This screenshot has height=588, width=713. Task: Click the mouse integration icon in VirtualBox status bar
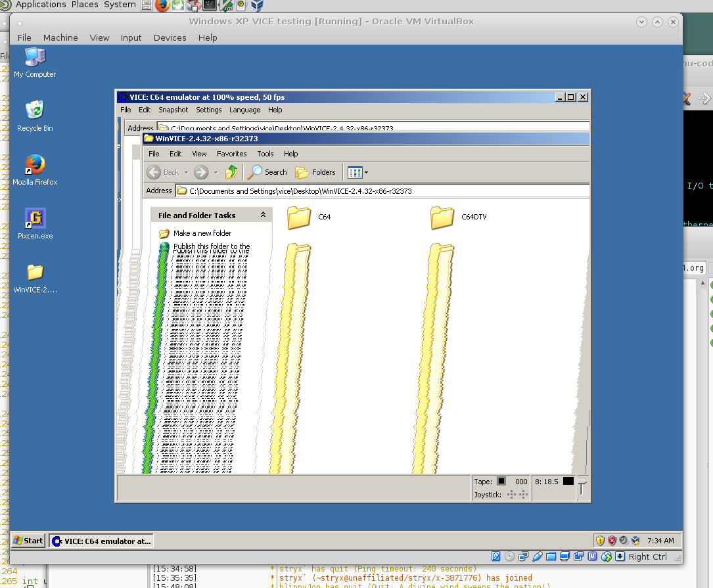pos(606,556)
